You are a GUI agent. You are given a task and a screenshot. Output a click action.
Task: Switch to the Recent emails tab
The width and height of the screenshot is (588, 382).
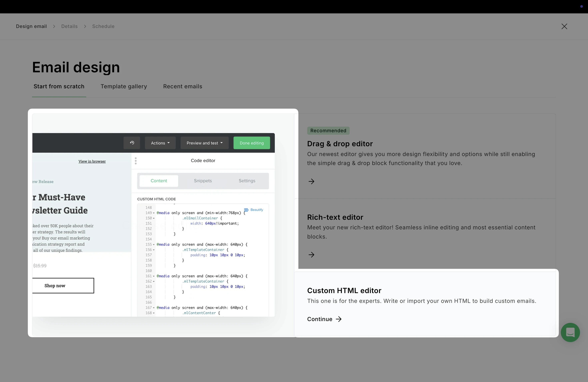(183, 86)
